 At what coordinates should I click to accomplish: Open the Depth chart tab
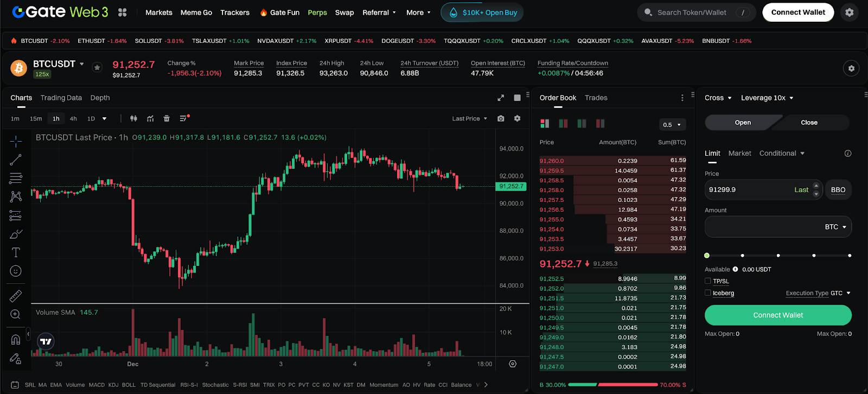[100, 98]
